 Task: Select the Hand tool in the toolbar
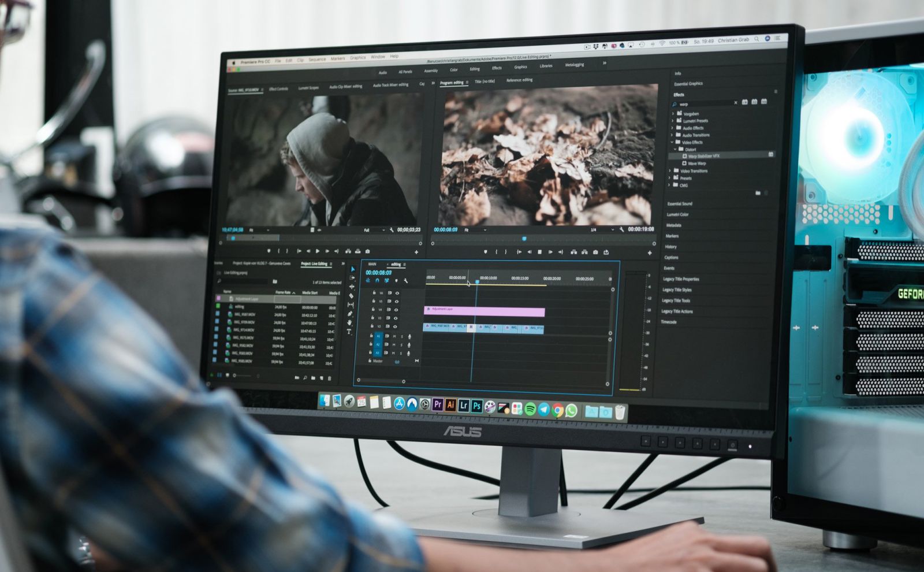tap(350, 323)
